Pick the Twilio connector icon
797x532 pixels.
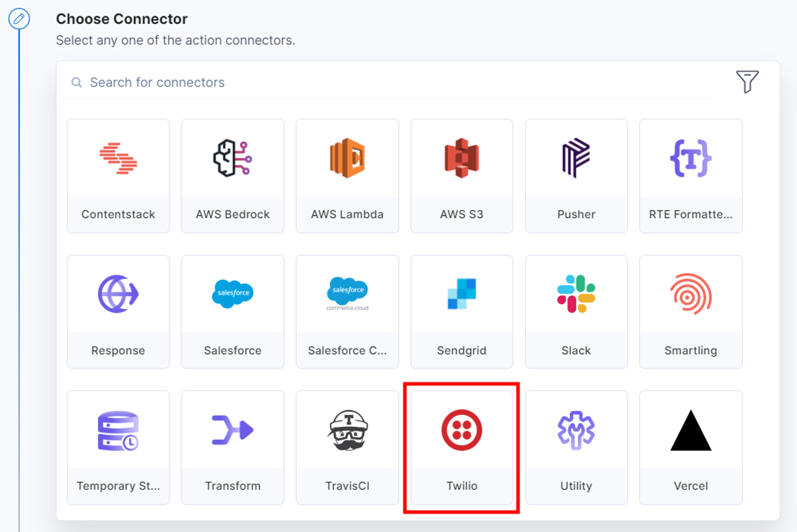(x=462, y=430)
